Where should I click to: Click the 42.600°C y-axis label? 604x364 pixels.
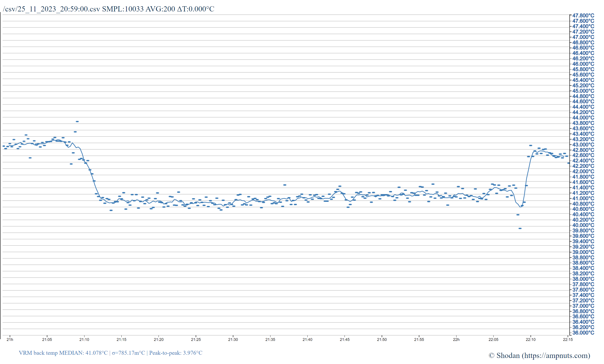click(583, 155)
